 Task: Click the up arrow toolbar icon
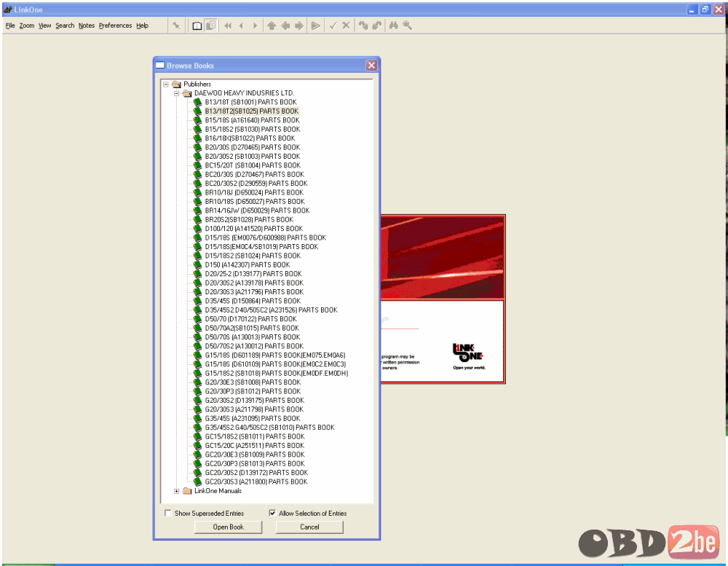(x=272, y=25)
